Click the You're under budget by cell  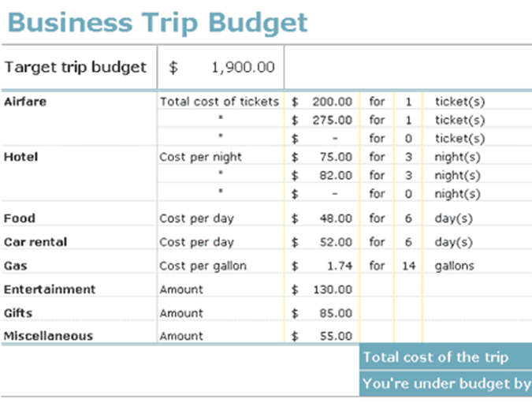[445, 384]
